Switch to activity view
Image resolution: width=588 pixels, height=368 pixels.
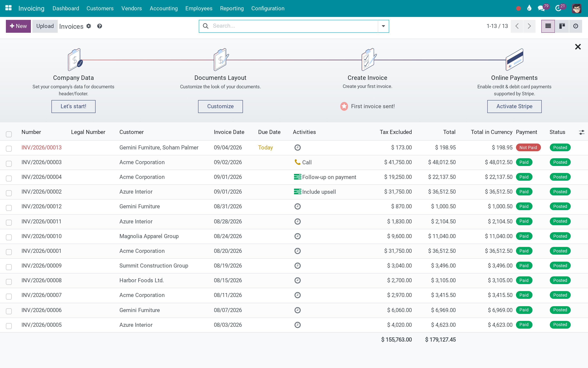575,26
